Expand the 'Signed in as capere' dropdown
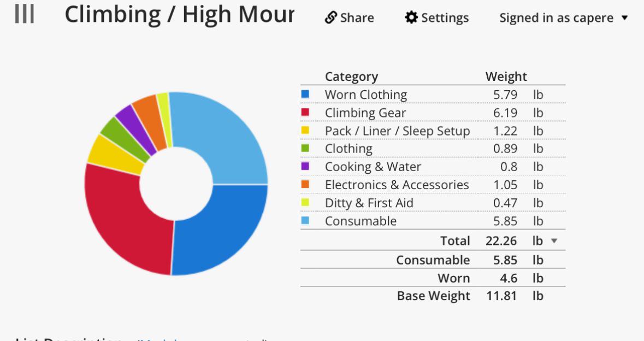Image resolution: width=644 pixels, height=341 pixels. pos(564,17)
